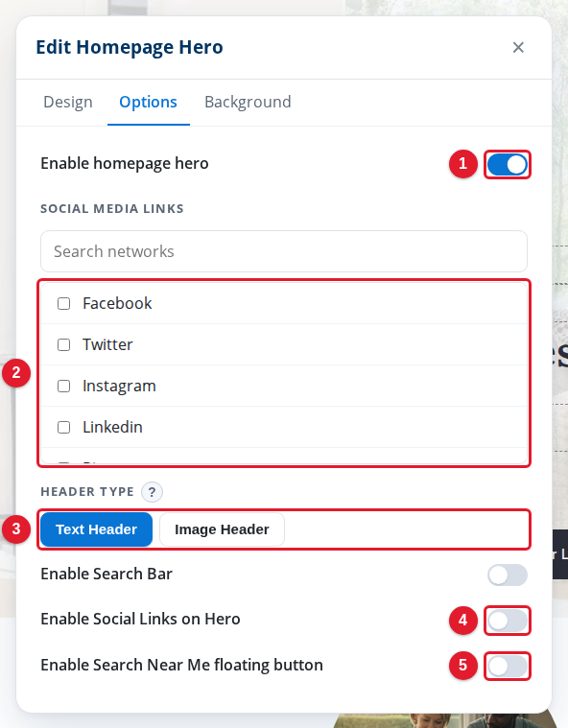Close the Edit Homepage Hero dialog
Screen dimensions: 568x728
coord(518,47)
